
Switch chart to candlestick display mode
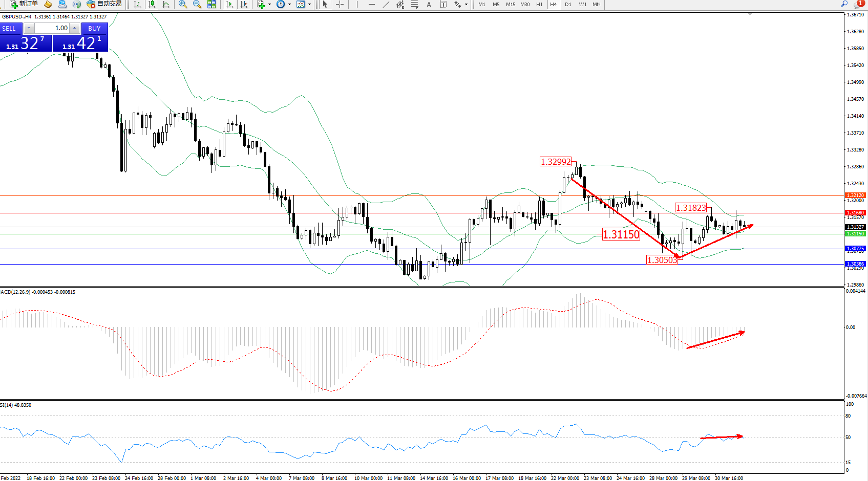152,4
